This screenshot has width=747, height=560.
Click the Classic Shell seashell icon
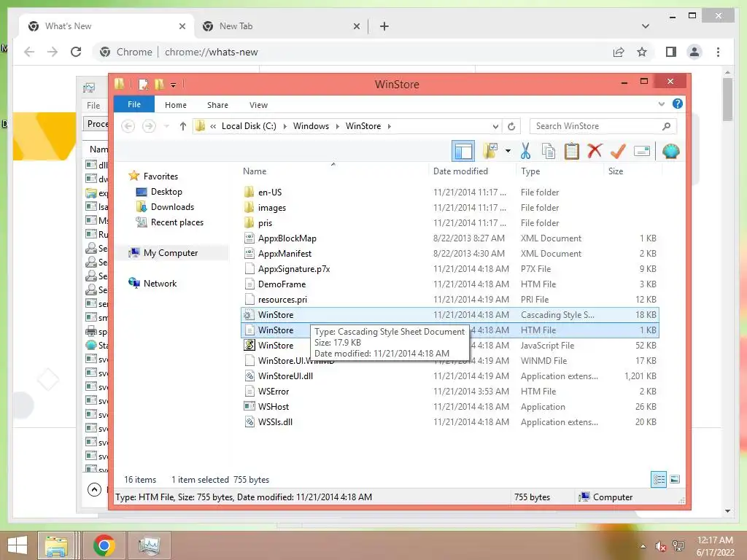671,152
